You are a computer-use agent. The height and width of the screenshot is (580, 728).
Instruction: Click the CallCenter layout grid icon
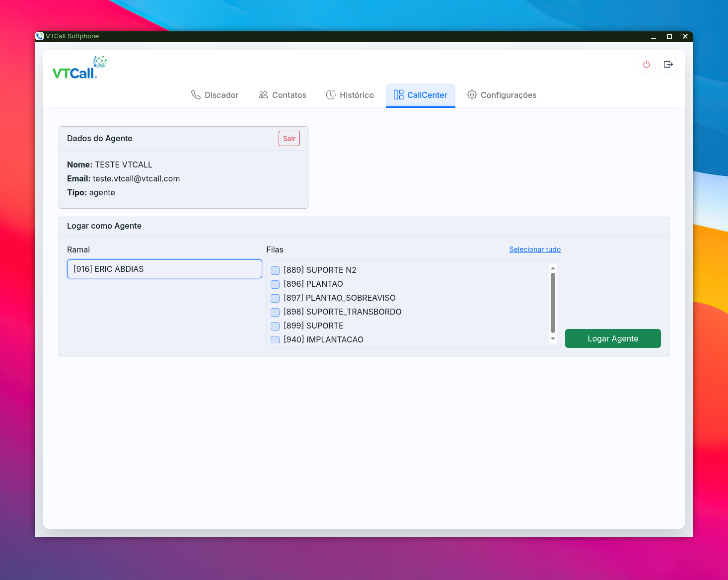[398, 95]
